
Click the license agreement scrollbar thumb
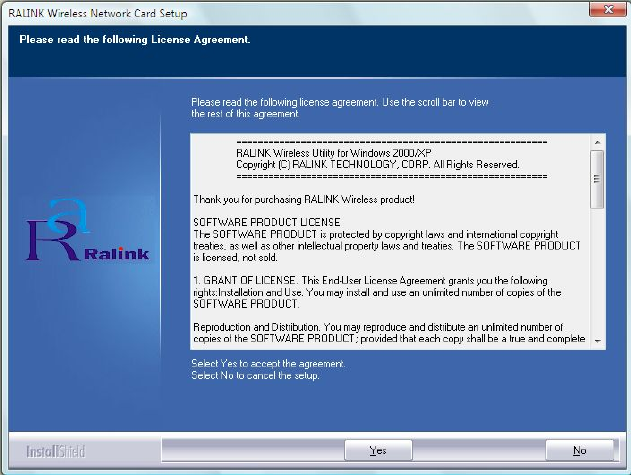point(597,179)
